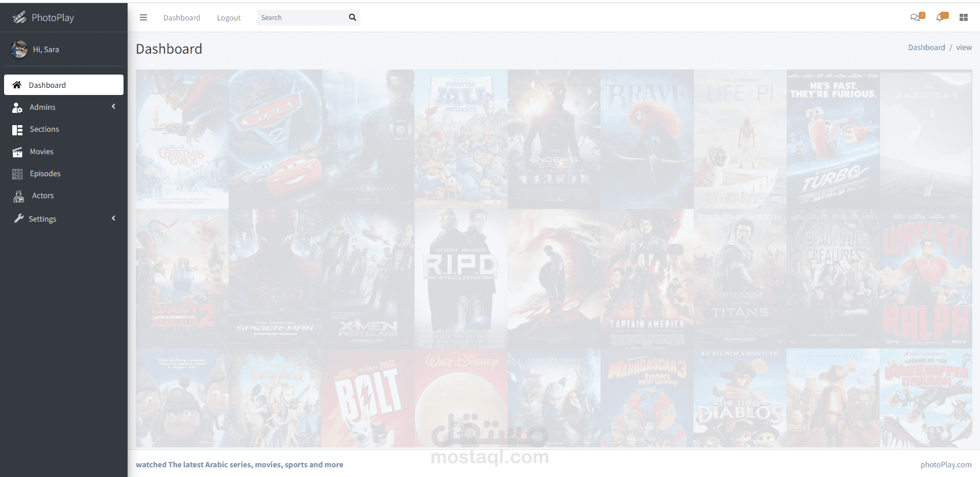Click the Bolt movie poster

368,398
